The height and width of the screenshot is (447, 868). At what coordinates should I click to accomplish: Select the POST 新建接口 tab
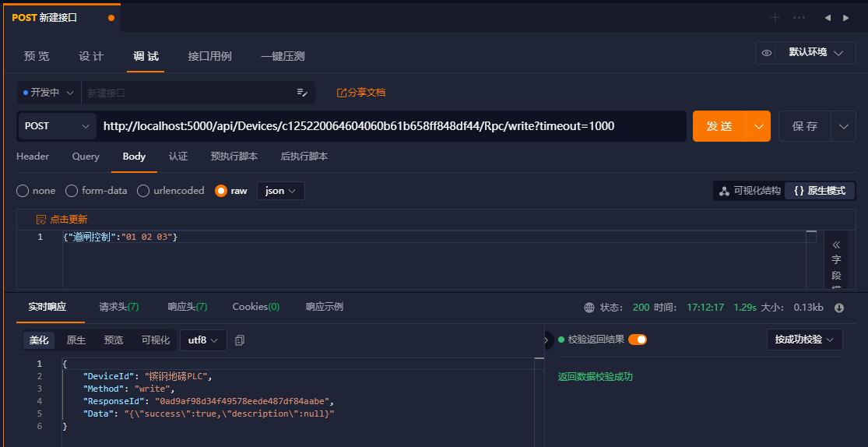point(62,18)
